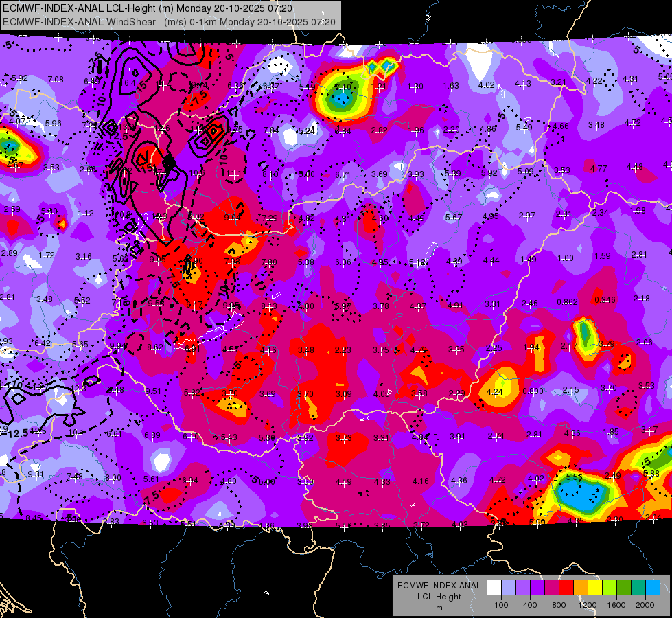Screen dimensions: 672x618
Task: Click the wind shear value '1.12'
Action: pos(86,214)
